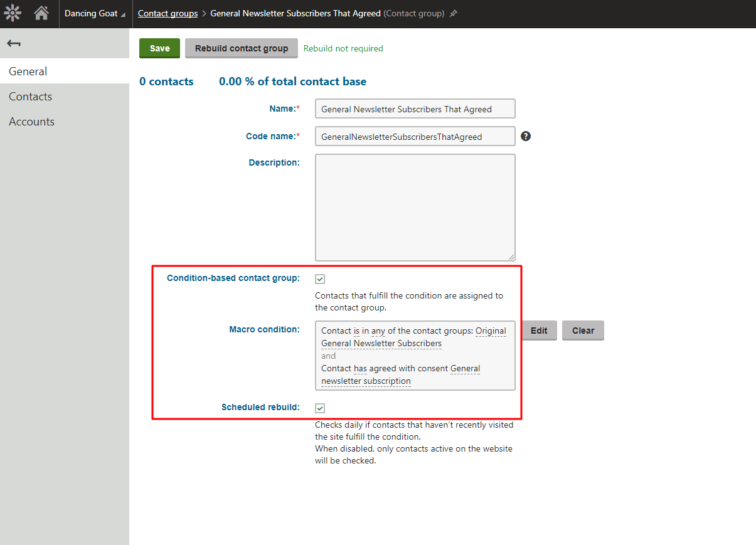Click 'Rebuild not required' status text
The height and width of the screenshot is (545, 756).
coord(343,48)
